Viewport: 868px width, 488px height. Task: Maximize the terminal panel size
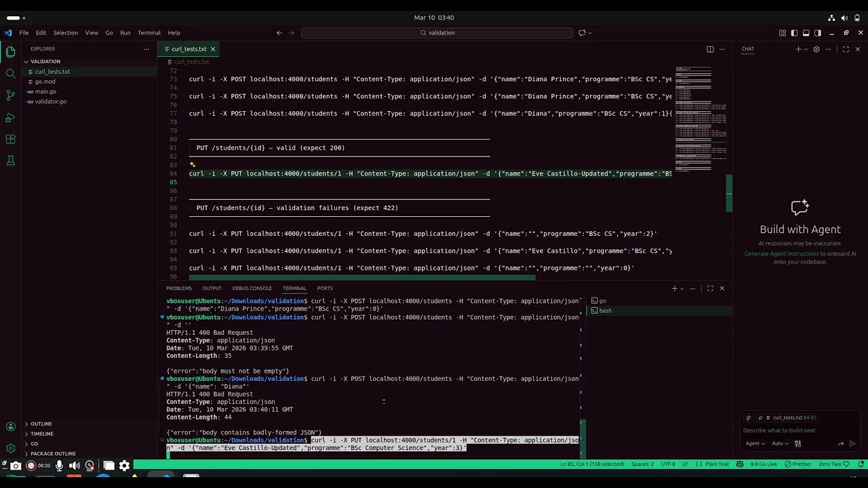710,288
